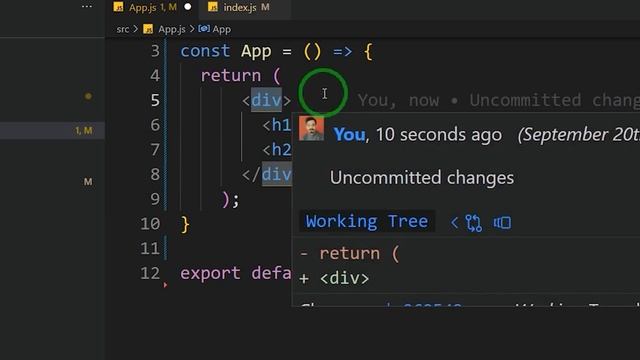Click the removed line '- return (' in diff

[x=350, y=254]
